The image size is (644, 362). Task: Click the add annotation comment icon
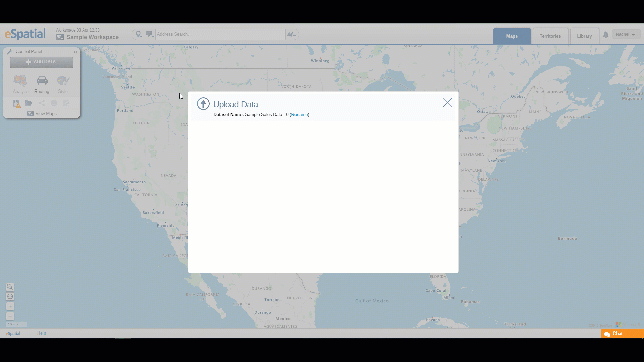tap(150, 34)
